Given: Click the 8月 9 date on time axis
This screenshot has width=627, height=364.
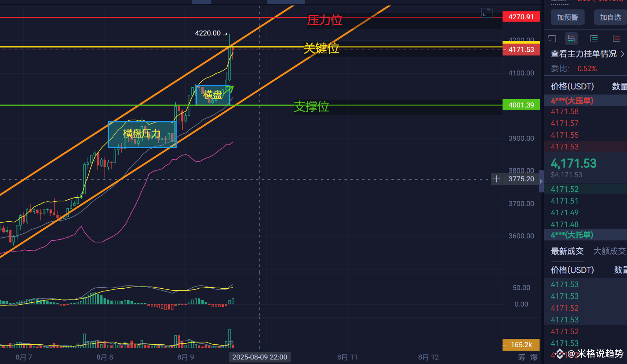Looking at the screenshot, I should point(185,357).
